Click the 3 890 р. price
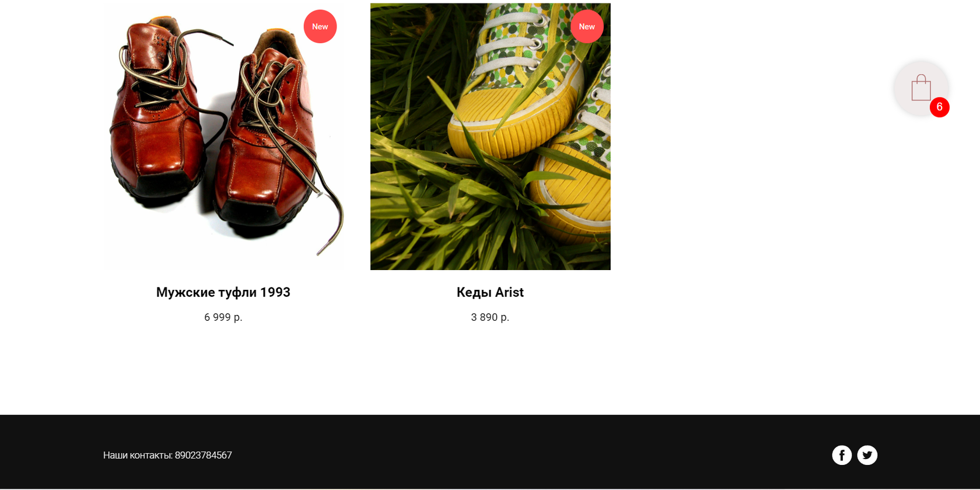Image resolution: width=980 pixels, height=490 pixels. pos(490,317)
